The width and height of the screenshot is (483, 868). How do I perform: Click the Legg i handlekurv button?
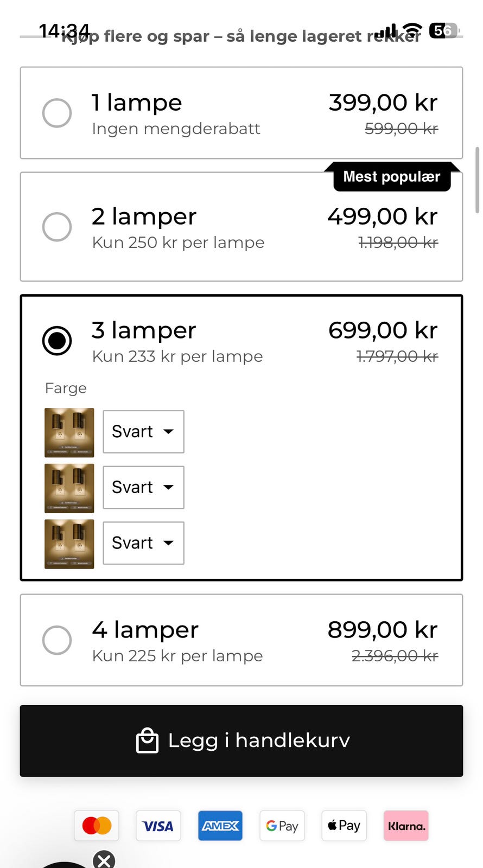click(241, 741)
